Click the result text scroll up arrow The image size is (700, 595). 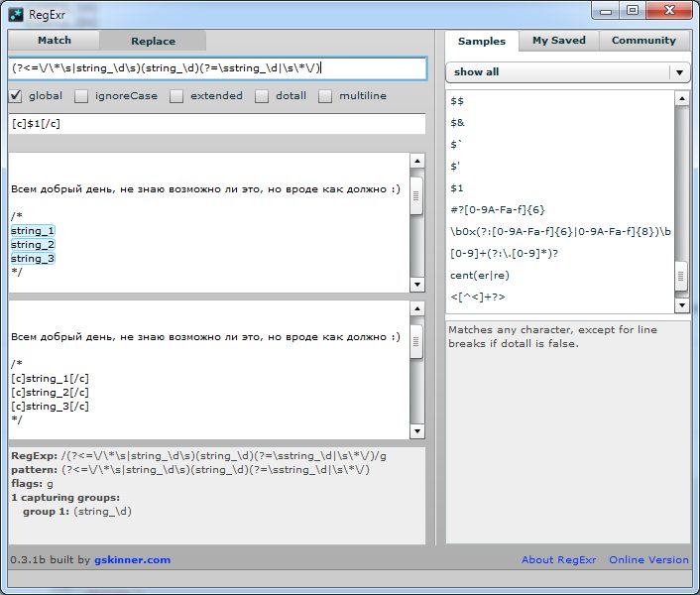(x=417, y=308)
